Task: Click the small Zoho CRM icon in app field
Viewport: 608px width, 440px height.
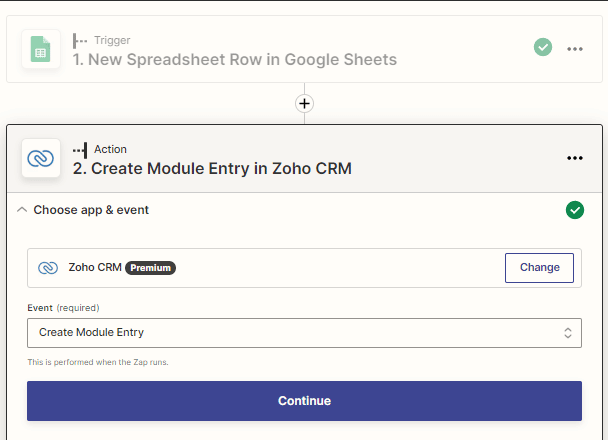Action: (48, 268)
